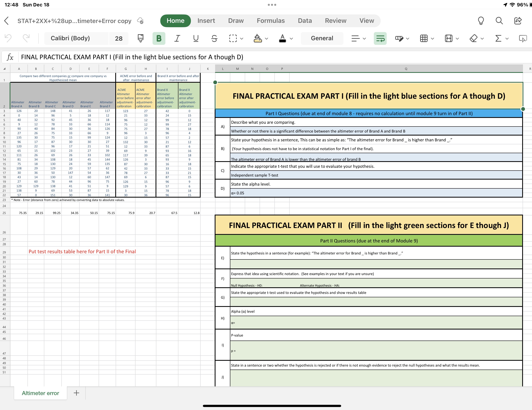Click the font color A swatch
Viewport: 532px width, 410px height.
click(x=282, y=38)
